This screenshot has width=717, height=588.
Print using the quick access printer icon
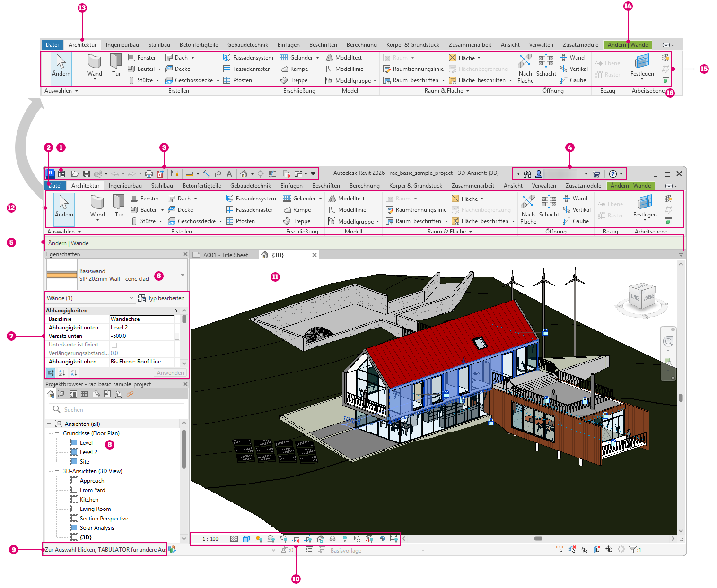click(x=149, y=174)
